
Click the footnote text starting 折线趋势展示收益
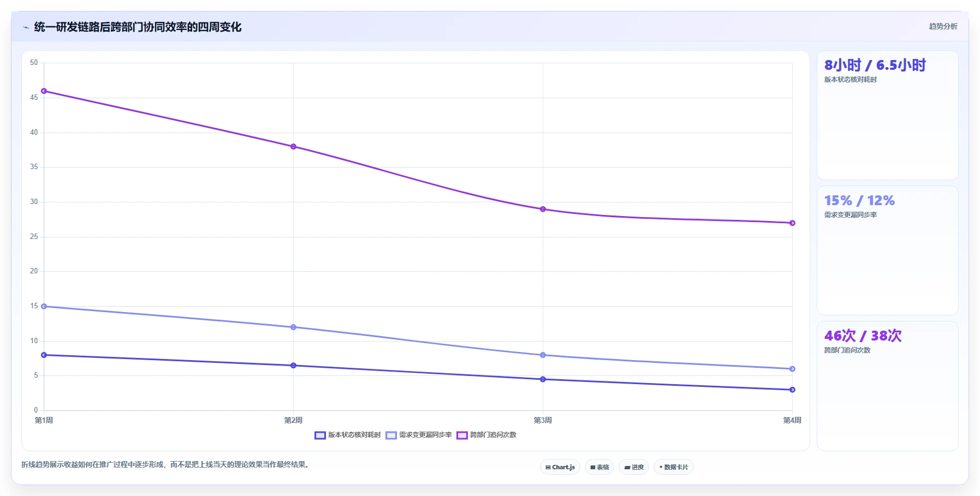pos(166,465)
